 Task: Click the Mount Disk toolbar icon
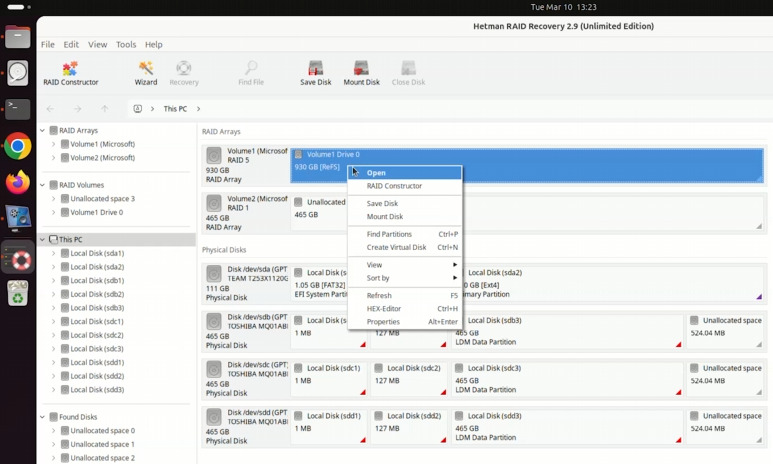361,73
